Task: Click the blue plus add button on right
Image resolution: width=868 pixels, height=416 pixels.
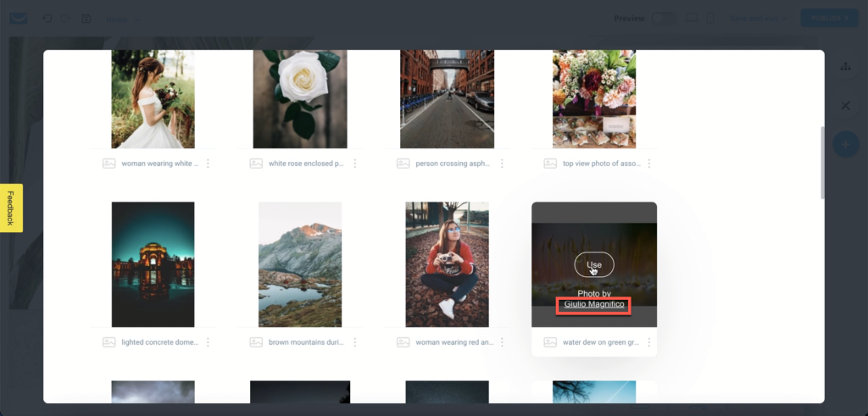Action: (x=846, y=145)
